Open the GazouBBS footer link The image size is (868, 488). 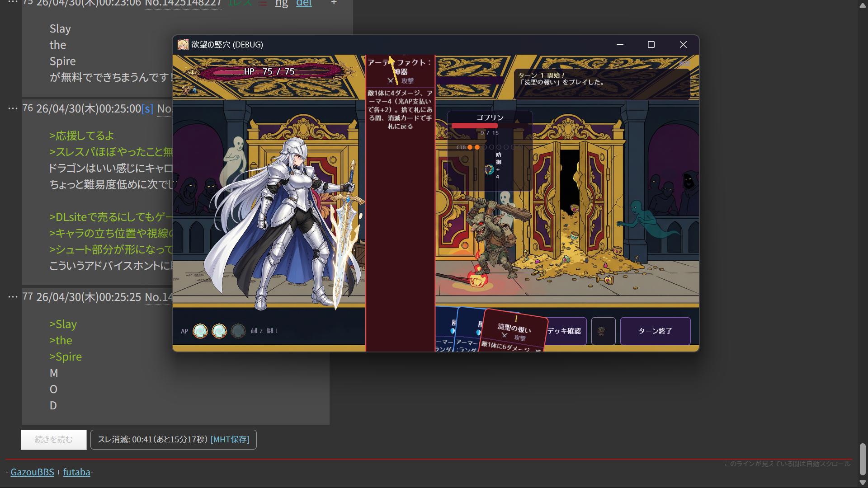tap(32, 472)
